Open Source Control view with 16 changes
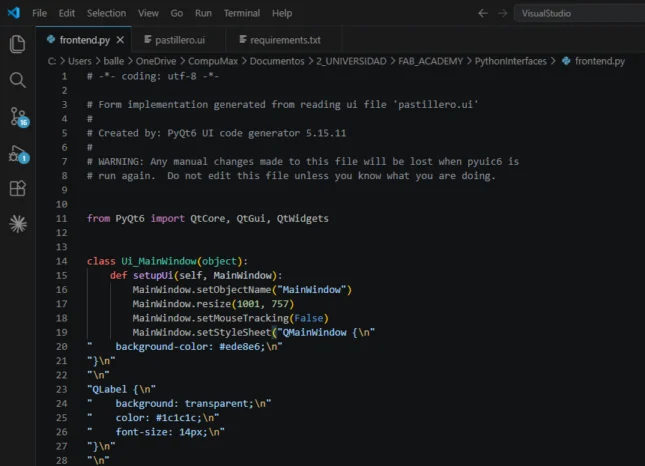 [19, 117]
